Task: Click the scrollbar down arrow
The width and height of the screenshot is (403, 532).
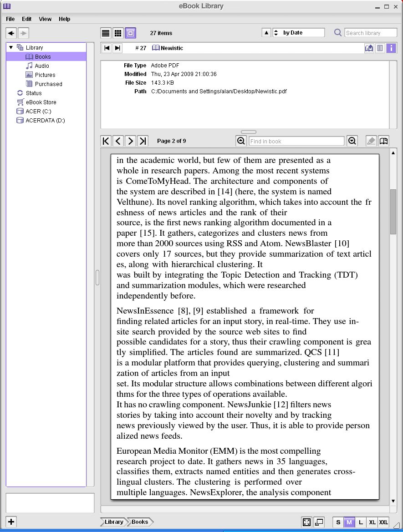Action: 393,501
